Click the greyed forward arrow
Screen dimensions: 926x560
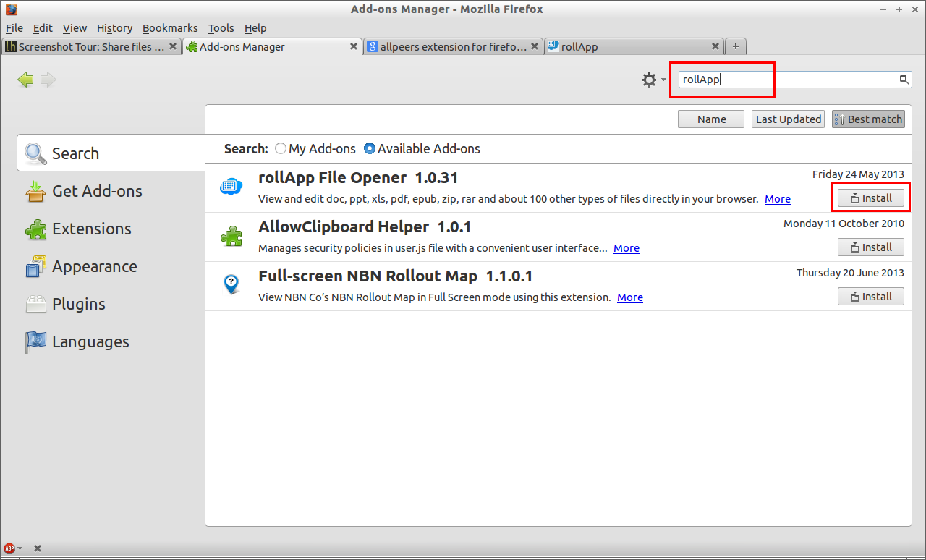click(48, 80)
